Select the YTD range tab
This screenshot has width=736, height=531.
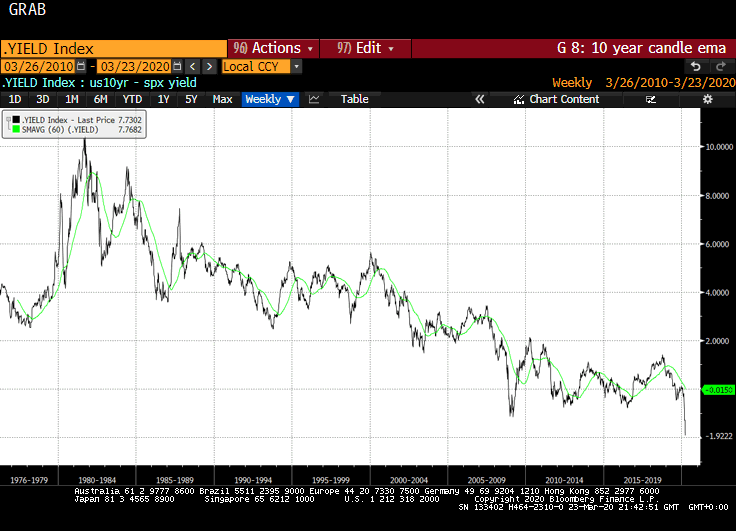coord(132,99)
